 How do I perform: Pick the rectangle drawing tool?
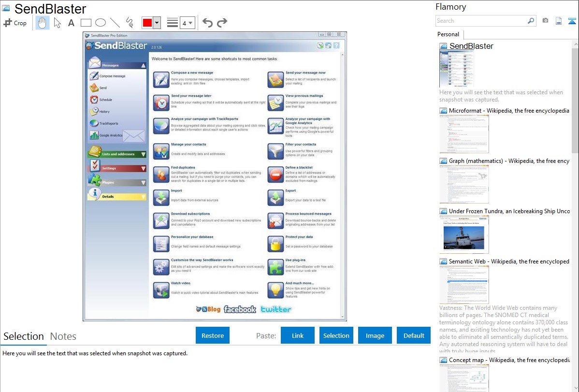coord(86,23)
